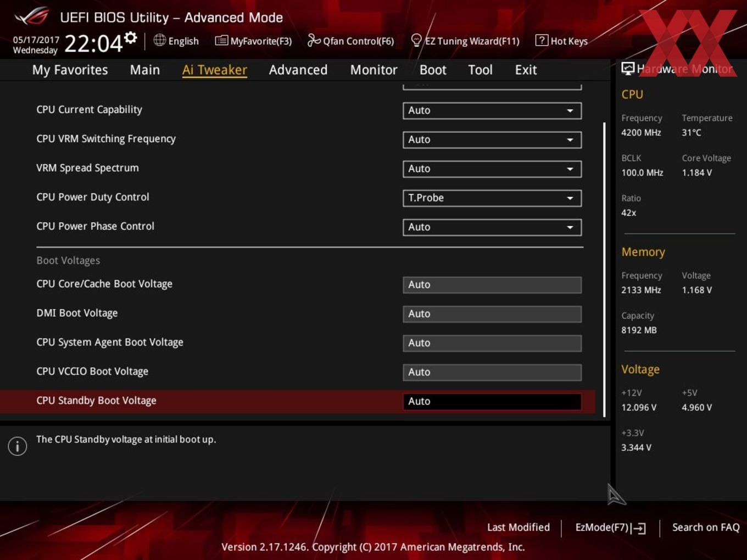Go to the Exit tab
This screenshot has height=560, width=747.
[526, 70]
